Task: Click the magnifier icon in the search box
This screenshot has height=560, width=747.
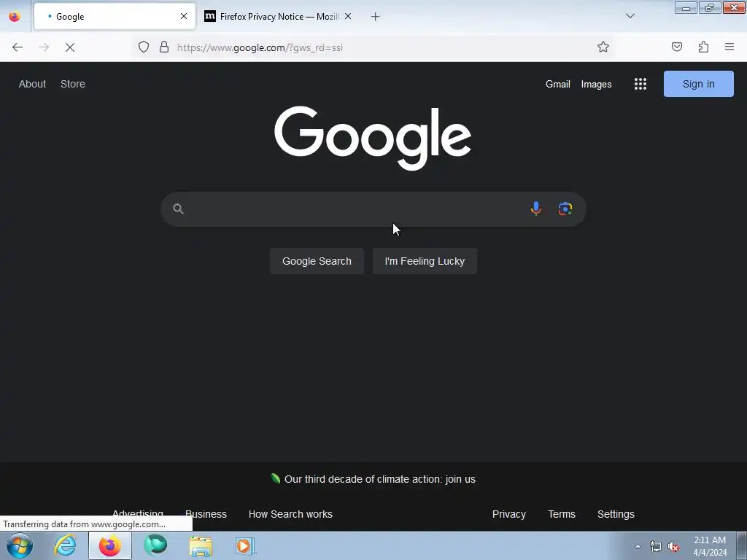Action: (x=178, y=209)
